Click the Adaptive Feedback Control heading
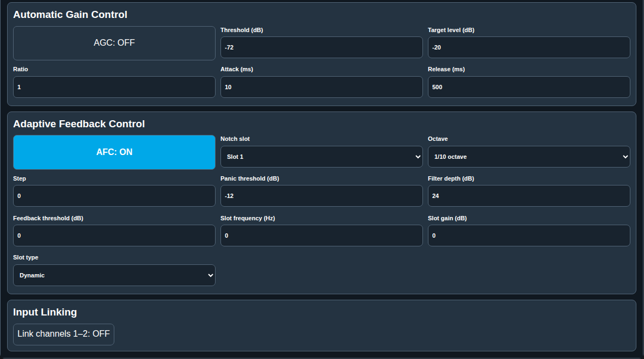644x359 pixels. pos(79,124)
